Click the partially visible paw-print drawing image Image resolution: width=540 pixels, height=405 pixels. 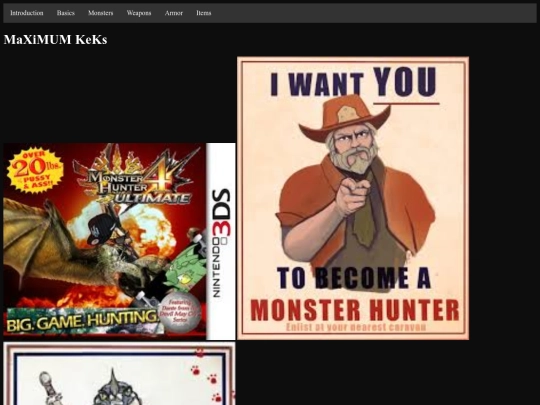120,373
